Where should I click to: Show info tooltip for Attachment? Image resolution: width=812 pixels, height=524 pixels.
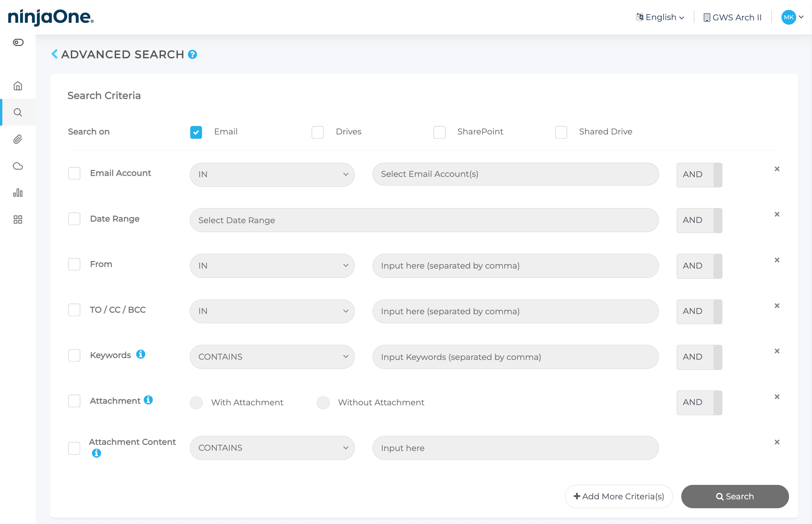pyautogui.click(x=148, y=400)
